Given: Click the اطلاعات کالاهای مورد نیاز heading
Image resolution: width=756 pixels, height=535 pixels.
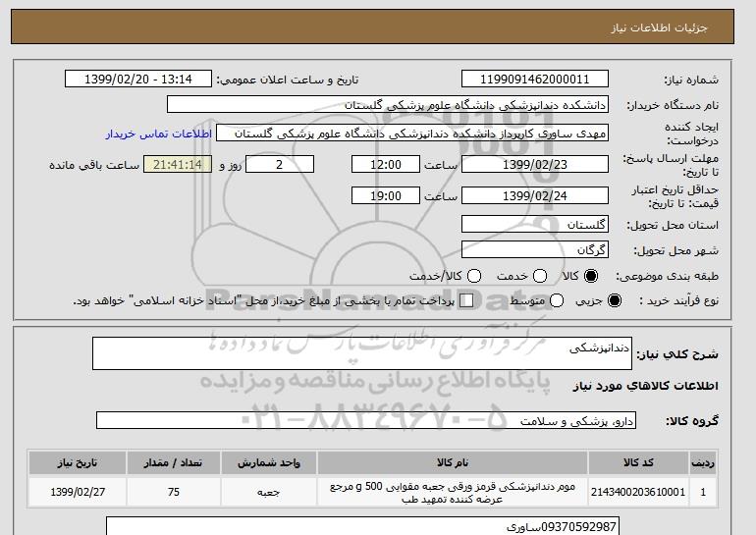Looking at the screenshot, I should pyautogui.click(x=646, y=386).
